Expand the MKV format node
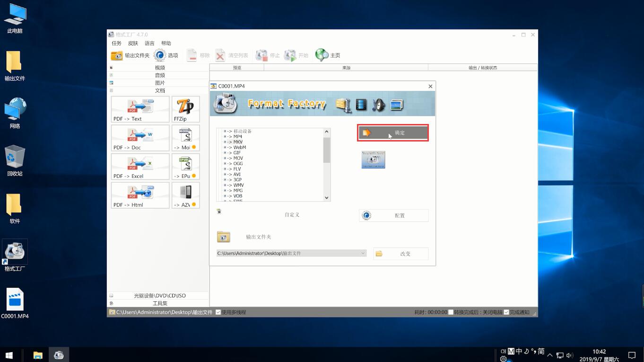Image resolution: width=644 pixels, height=362 pixels. [x=225, y=142]
